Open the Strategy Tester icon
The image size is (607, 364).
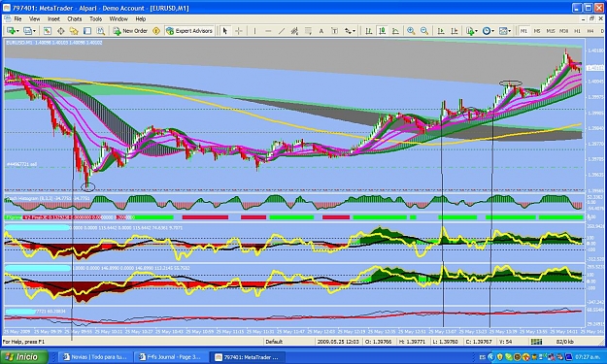point(101,31)
